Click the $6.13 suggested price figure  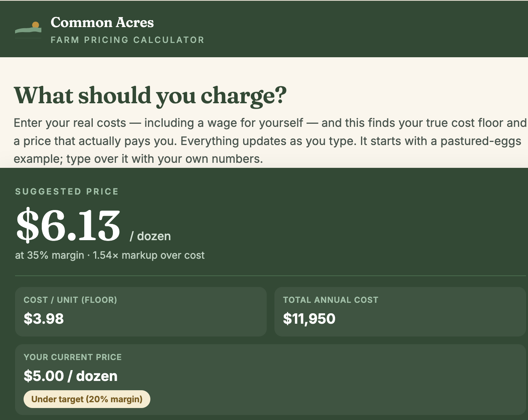tap(68, 225)
